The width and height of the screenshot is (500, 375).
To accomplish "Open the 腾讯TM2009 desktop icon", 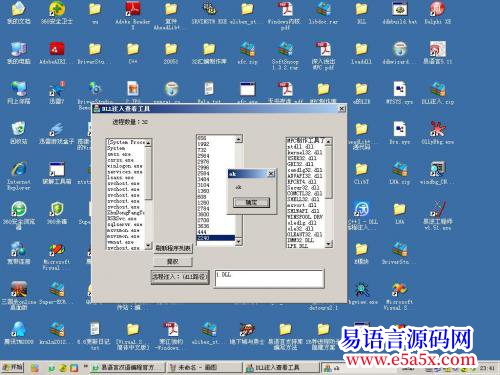I will (19, 333).
